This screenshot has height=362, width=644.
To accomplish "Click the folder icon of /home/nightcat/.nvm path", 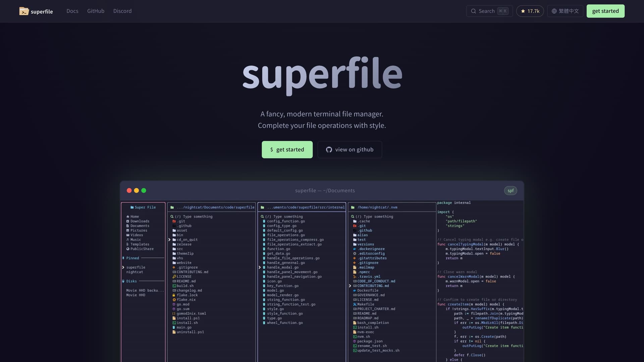I will (x=353, y=207).
